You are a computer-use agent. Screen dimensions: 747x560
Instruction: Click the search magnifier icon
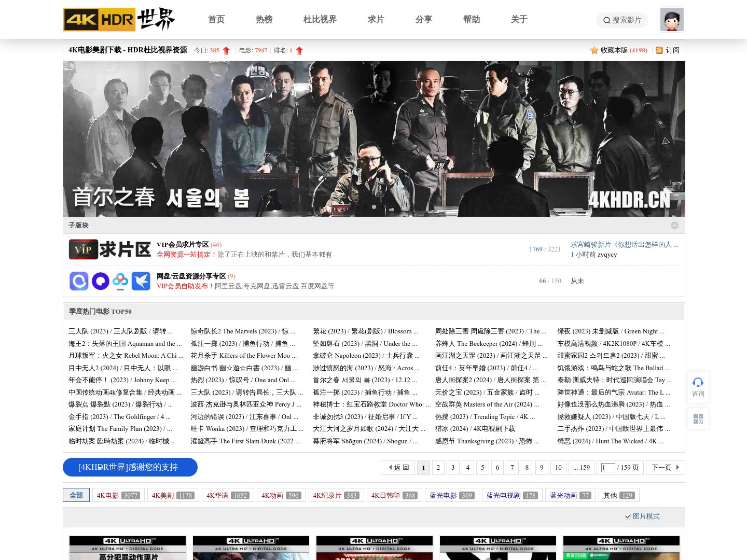pos(606,20)
